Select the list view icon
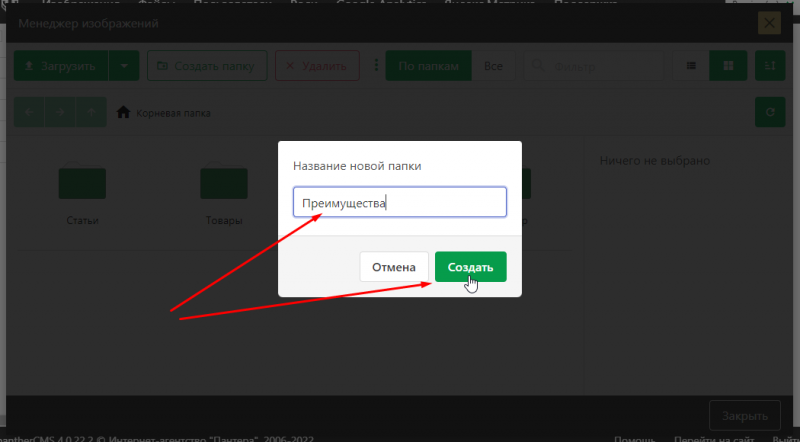800x442 pixels. tap(691, 67)
